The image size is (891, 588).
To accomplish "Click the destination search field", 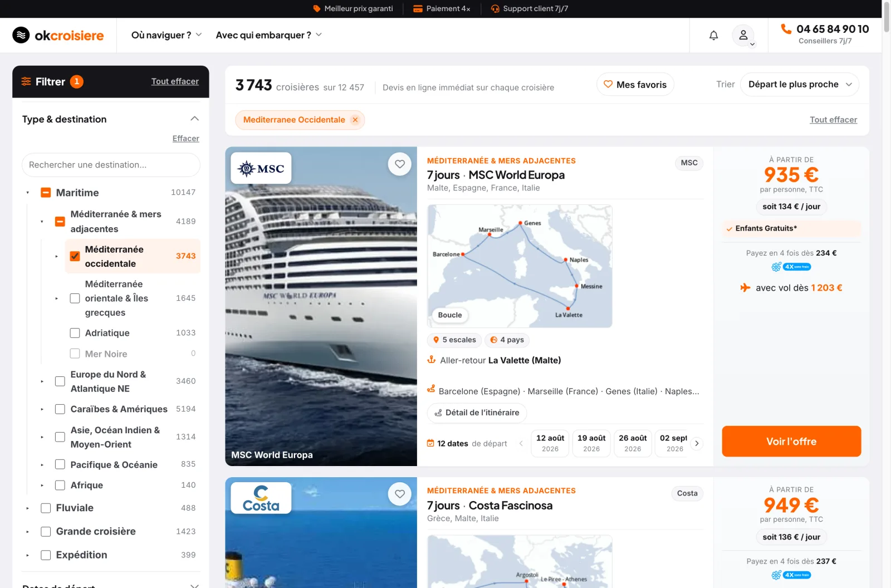I will point(111,165).
